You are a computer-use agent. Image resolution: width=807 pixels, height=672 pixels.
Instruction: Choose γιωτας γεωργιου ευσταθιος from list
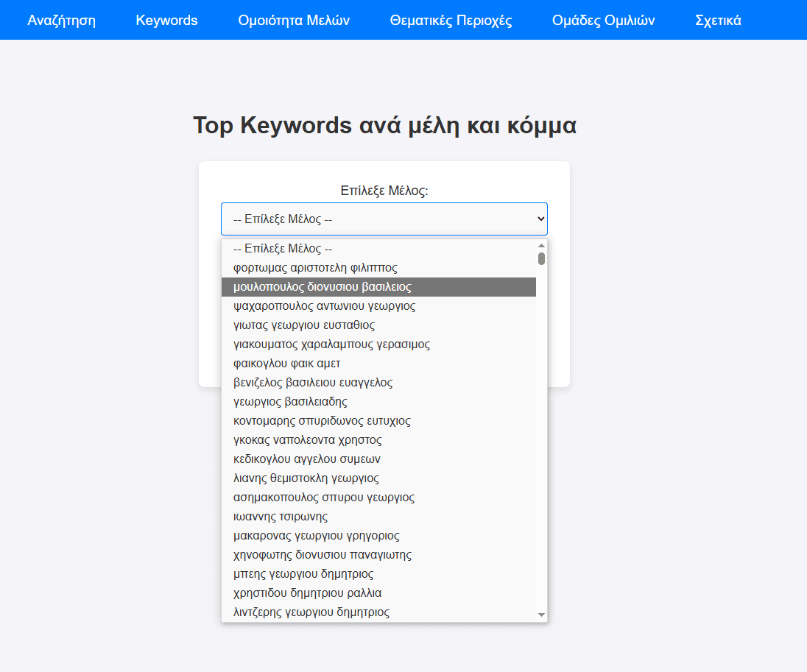point(378,325)
